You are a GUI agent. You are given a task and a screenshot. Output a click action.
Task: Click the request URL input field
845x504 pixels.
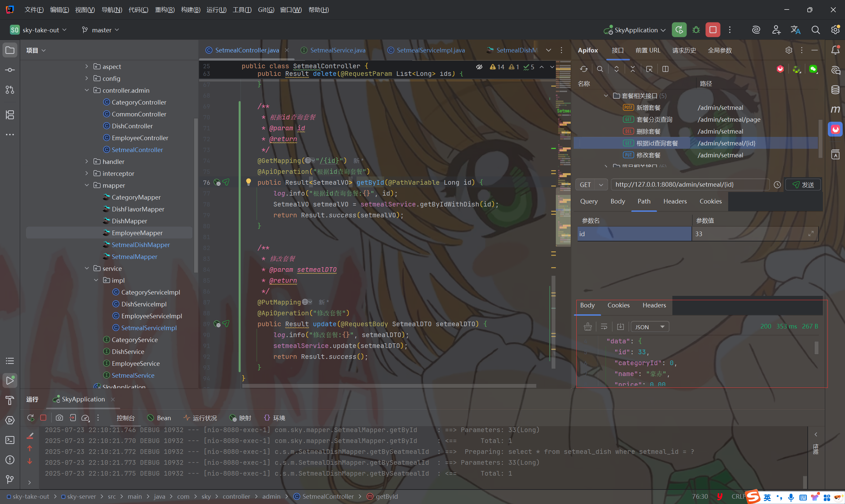(x=690, y=185)
